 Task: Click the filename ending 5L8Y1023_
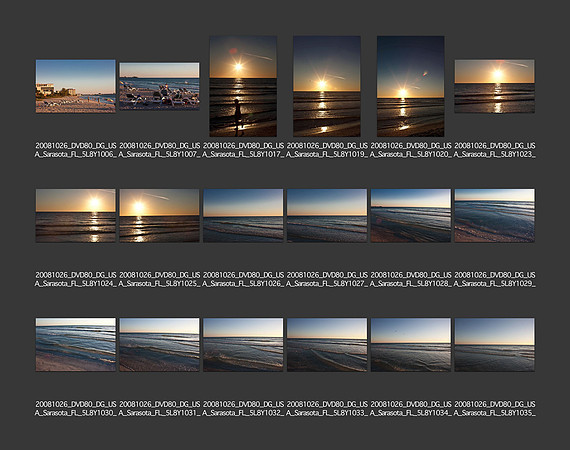(x=494, y=150)
